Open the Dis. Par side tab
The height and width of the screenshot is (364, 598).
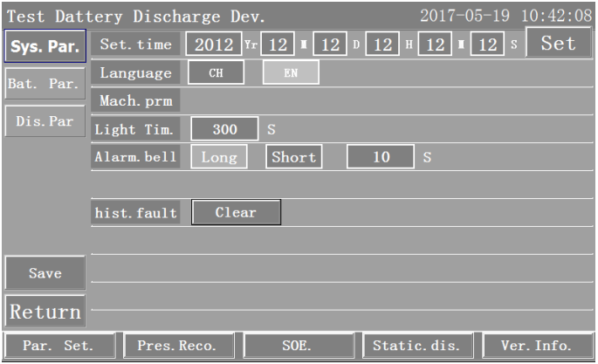click(45, 120)
